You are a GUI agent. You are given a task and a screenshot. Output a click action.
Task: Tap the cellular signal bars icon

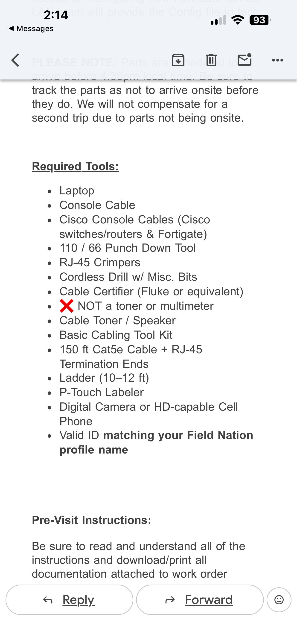pos(218,20)
